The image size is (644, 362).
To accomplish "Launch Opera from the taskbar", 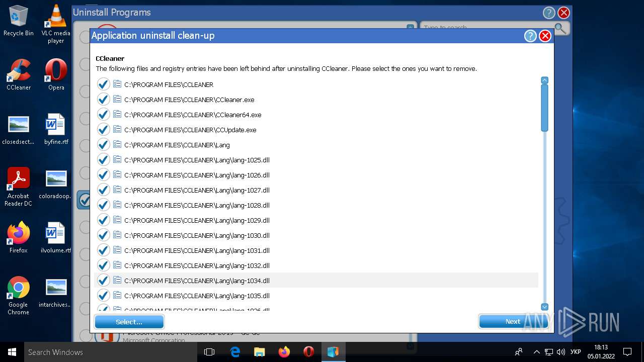I will (x=309, y=352).
